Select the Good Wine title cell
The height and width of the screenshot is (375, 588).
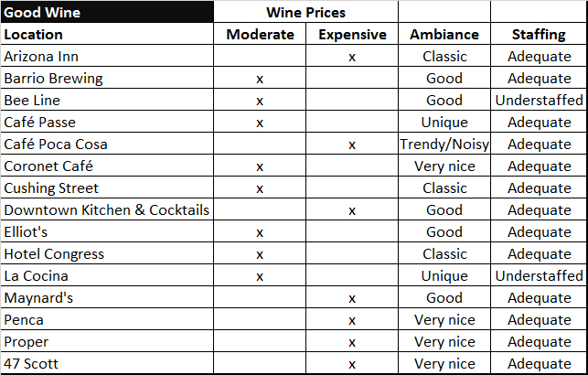pos(107,12)
